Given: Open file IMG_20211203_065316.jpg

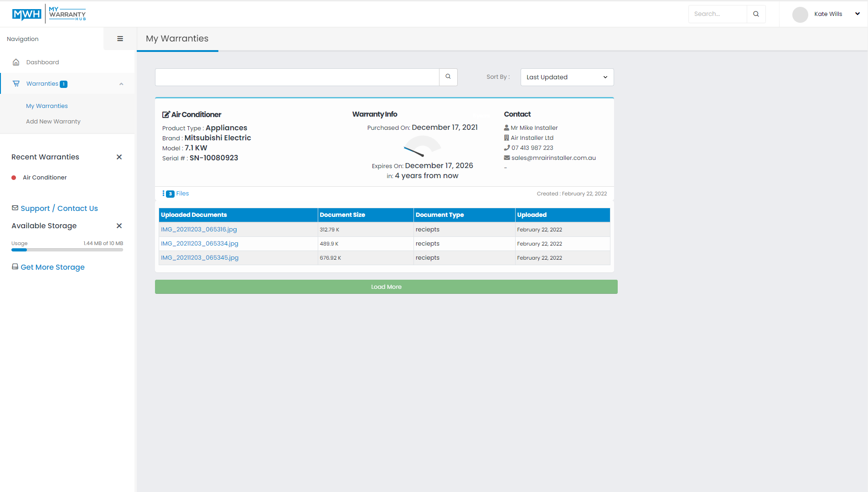Looking at the screenshot, I should click(x=199, y=229).
